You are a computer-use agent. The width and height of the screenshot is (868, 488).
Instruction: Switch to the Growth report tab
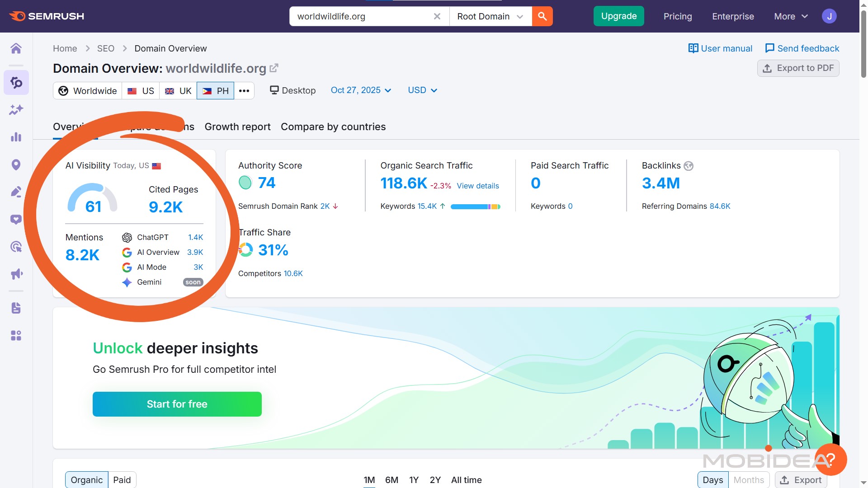tap(237, 127)
